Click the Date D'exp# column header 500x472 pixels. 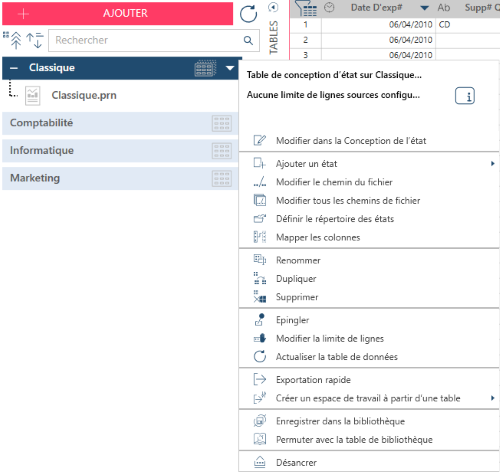point(377,8)
